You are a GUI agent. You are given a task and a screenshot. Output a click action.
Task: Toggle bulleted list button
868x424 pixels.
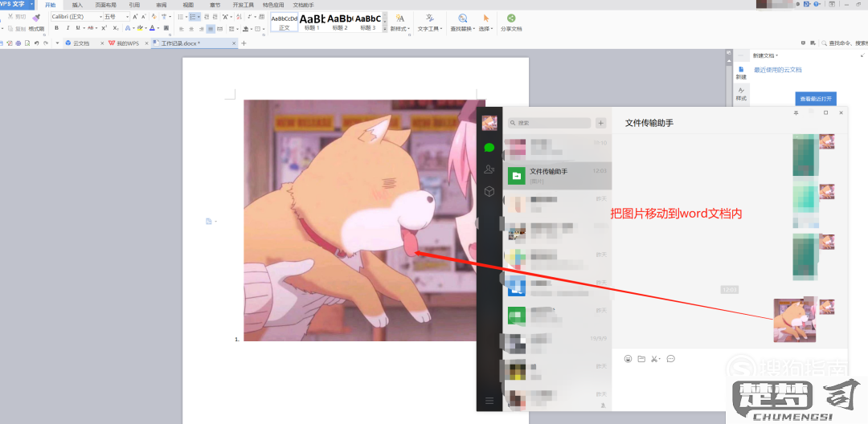pyautogui.click(x=181, y=17)
